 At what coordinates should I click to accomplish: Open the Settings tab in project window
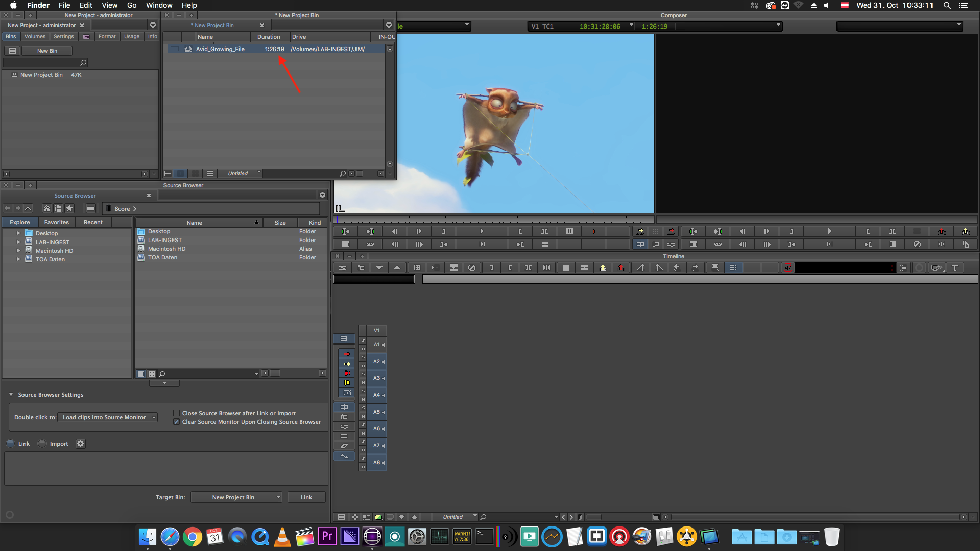[x=64, y=37]
